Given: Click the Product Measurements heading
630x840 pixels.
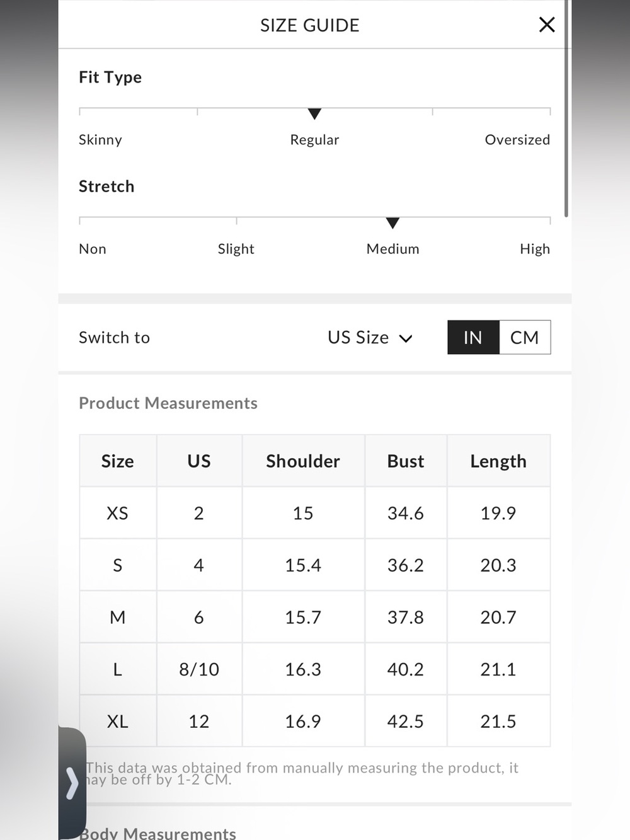Looking at the screenshot, I should [168, 403].
